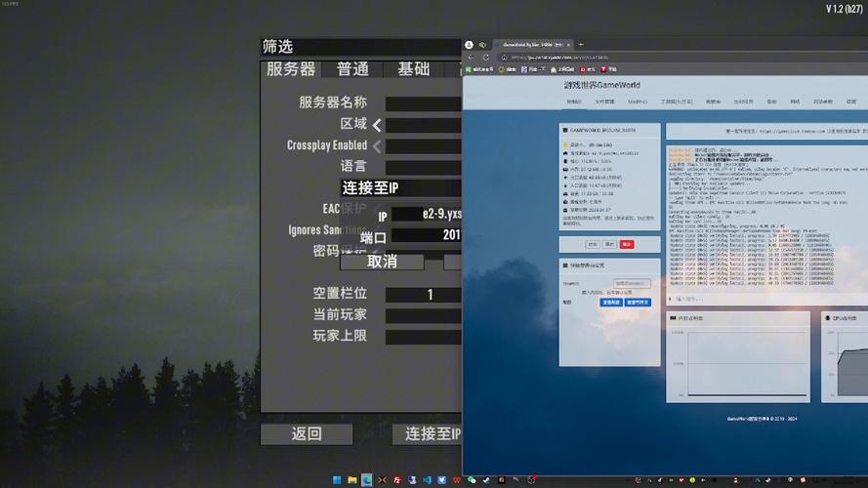Click the 空置栏位 value field
Image resolution: width=868 pixels, height=488 pixels.
point(423,295)
